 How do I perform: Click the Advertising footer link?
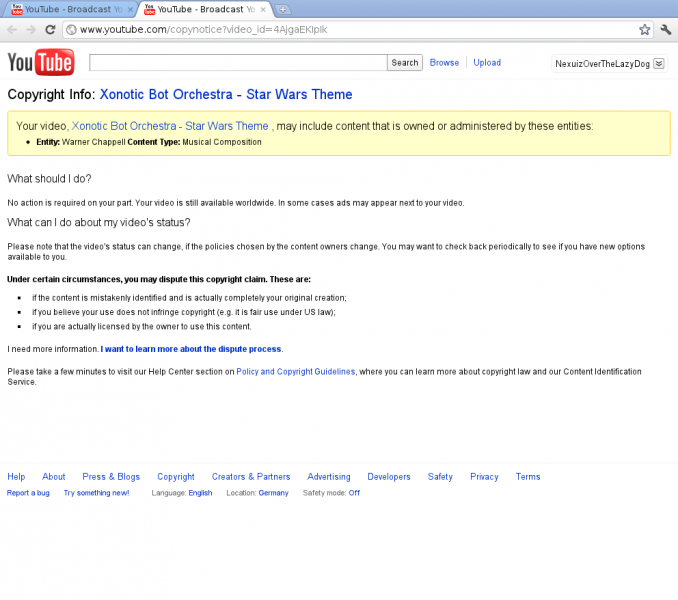click(329, 476)
